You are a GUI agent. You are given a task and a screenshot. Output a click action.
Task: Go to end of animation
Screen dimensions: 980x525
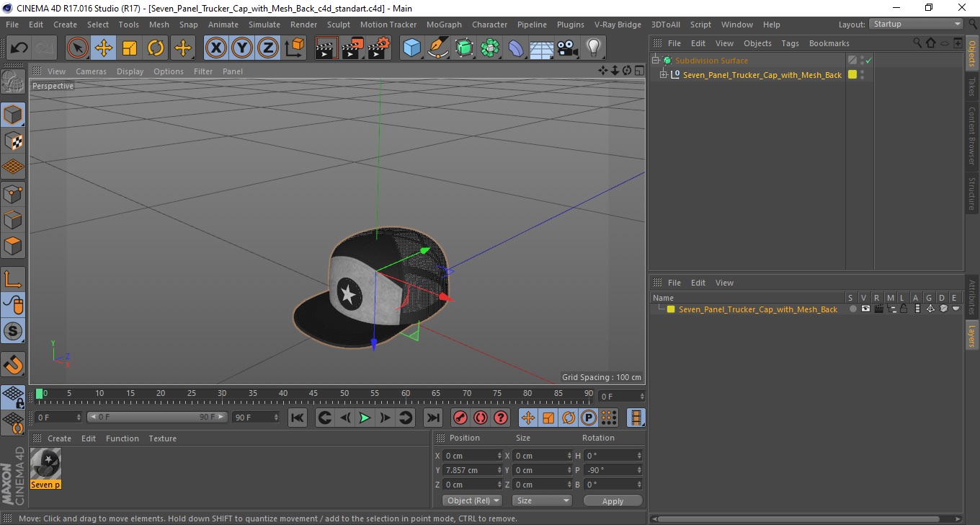pos(432,418)
